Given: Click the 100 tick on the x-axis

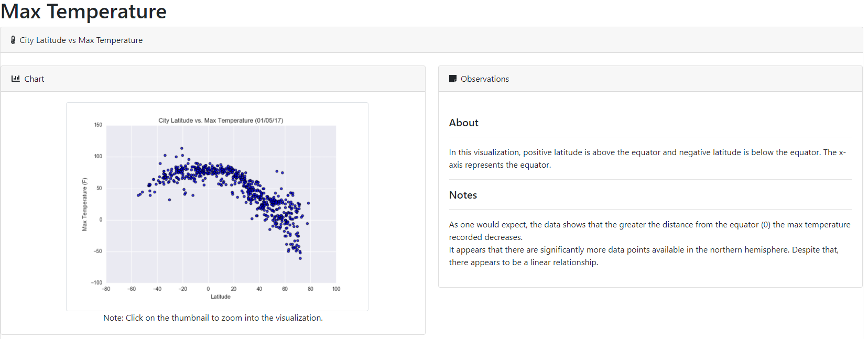Looking at the screenshot, I should click(336, 289).
